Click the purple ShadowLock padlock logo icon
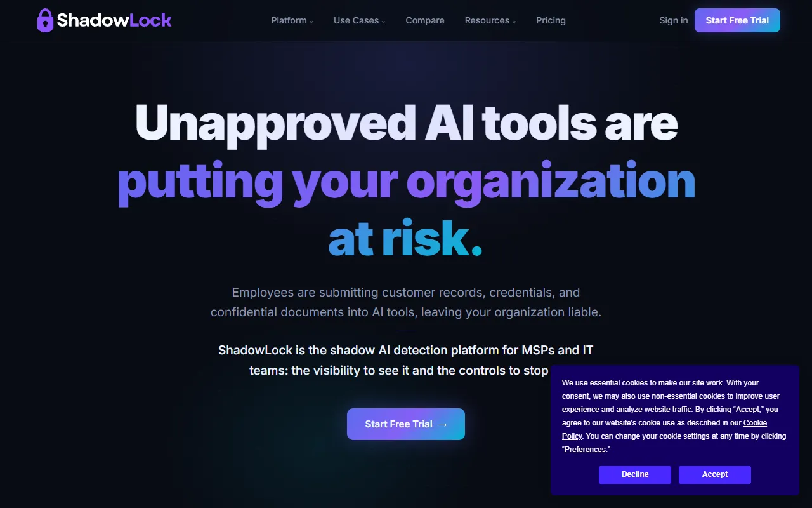812x508 pixels. 45,20
